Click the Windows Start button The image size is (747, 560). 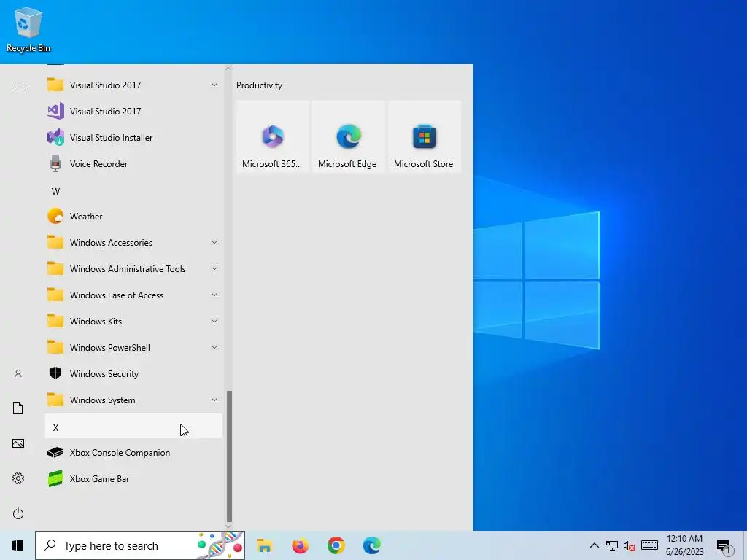pos(18,545)
